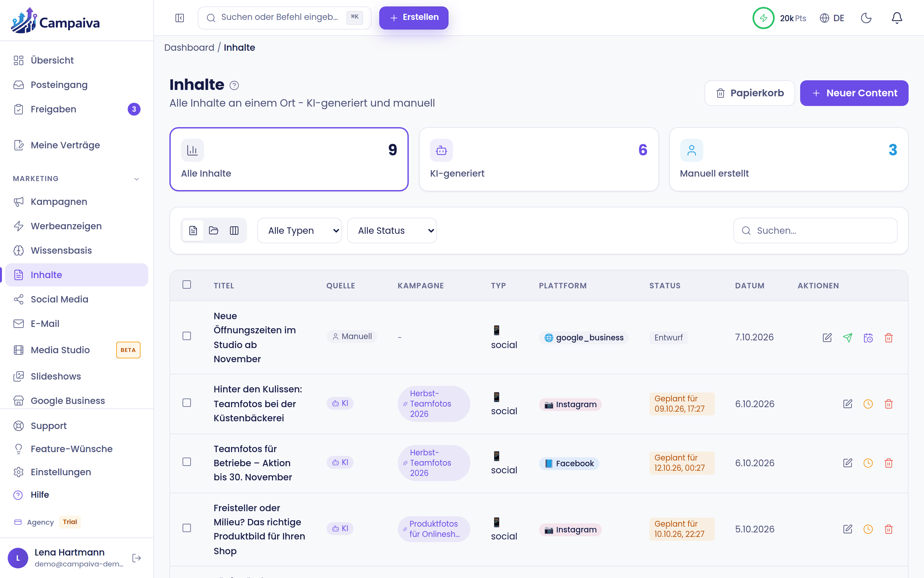
Task: Publish the Neue Öffnungszeiten post with the send icon
Action: tap(848, 337)
